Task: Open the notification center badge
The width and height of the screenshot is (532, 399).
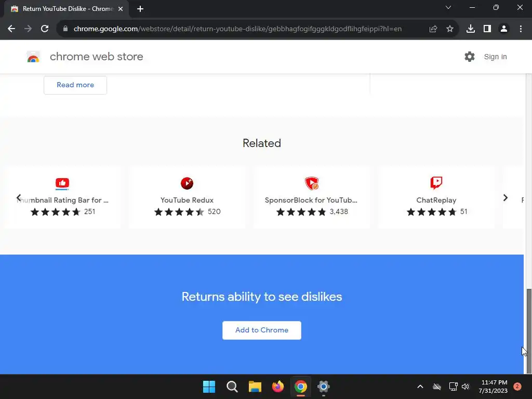Action: pos(517,387)
